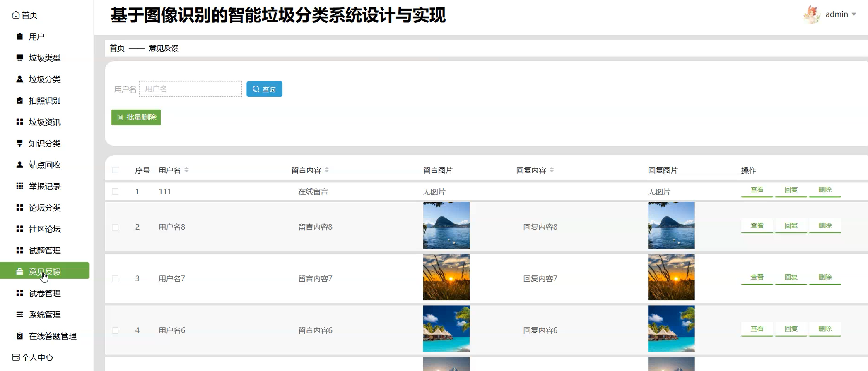Sort by 用户名 column arrows
868x371 pixels.
tap(187, 170)
